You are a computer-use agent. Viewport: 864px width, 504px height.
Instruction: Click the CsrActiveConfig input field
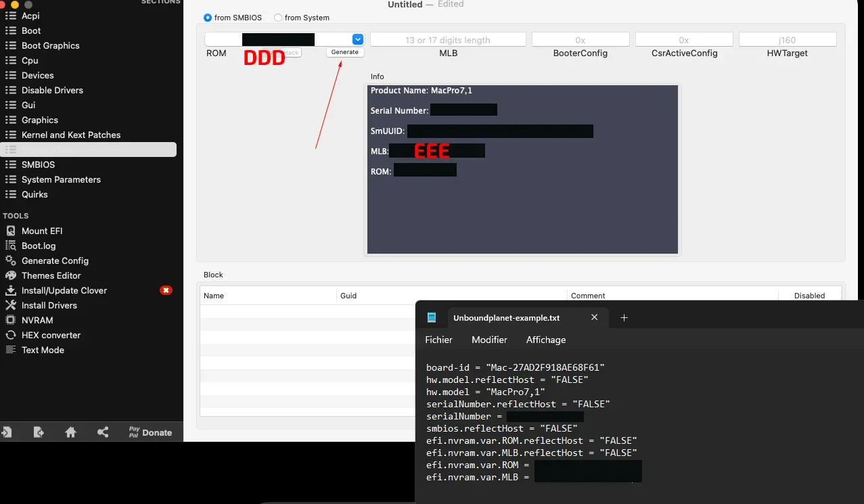(x=684, y=40)
